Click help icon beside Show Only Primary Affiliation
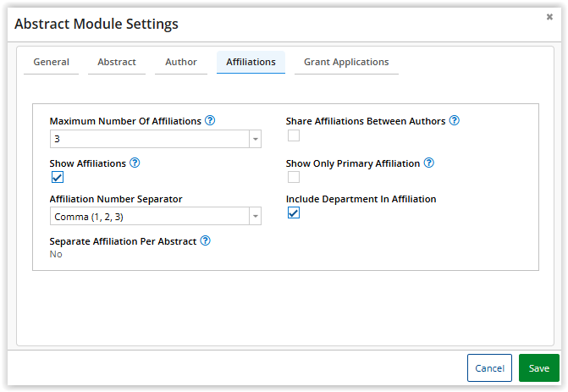The width and height of the screenshot is (568, 392). [x=428, y=163]
